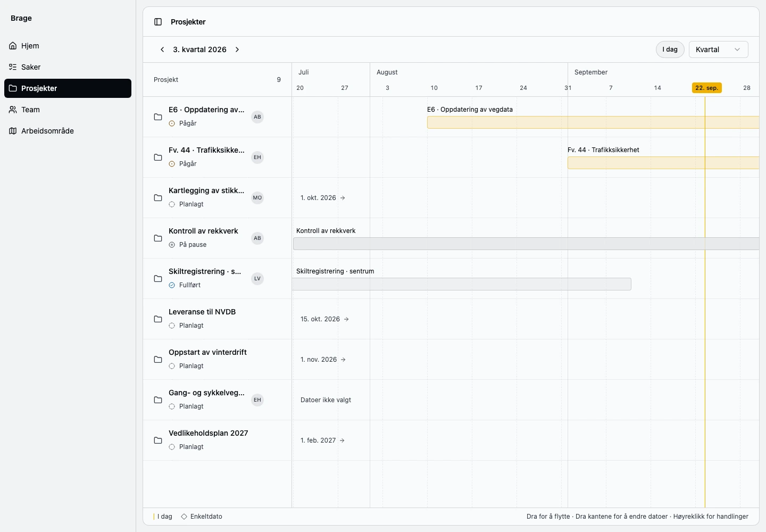This screenshot has width=766, height=532.
Task: Go to previous quarter arrow
Action: point(162,49)
